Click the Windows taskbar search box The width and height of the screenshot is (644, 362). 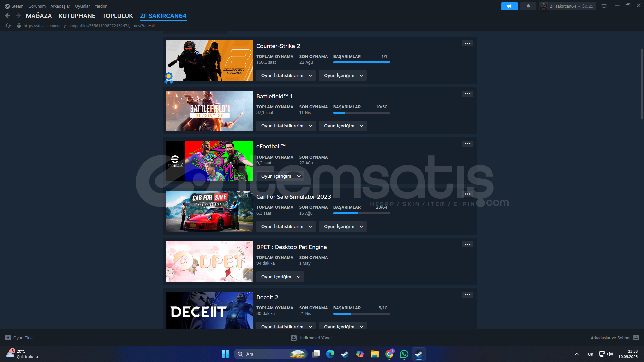pyautogui.click(x=270, y=354)
